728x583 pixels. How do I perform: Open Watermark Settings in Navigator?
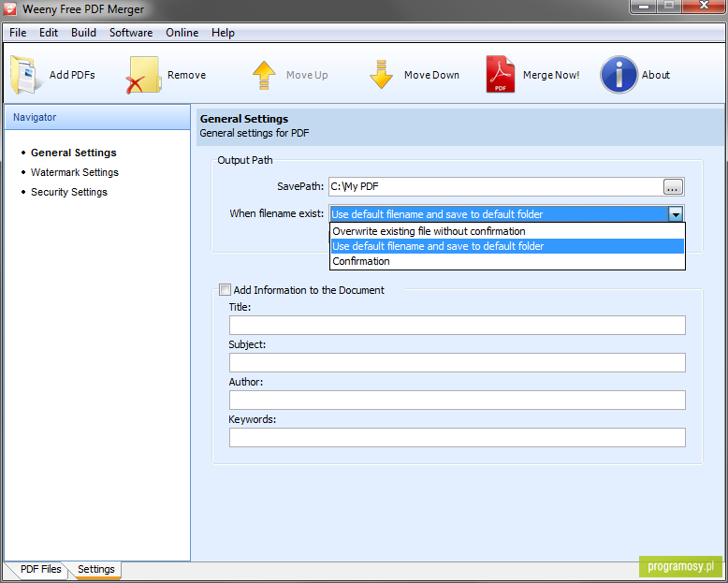(x=74, y=172)
